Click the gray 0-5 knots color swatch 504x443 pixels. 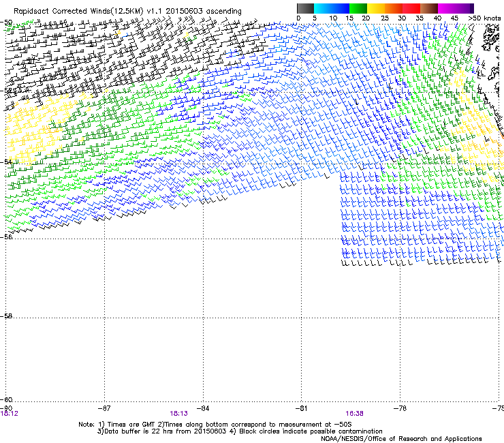(x=305, y=8)
